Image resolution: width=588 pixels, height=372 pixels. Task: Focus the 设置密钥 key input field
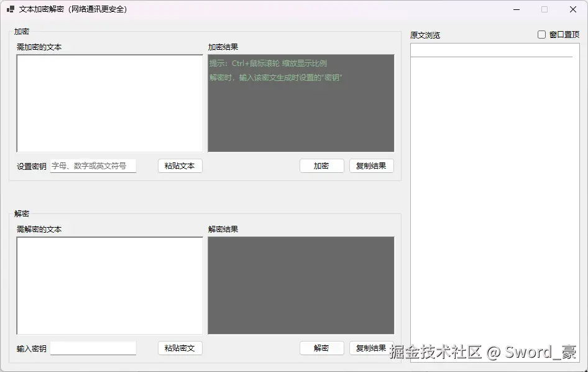[93, 166]
